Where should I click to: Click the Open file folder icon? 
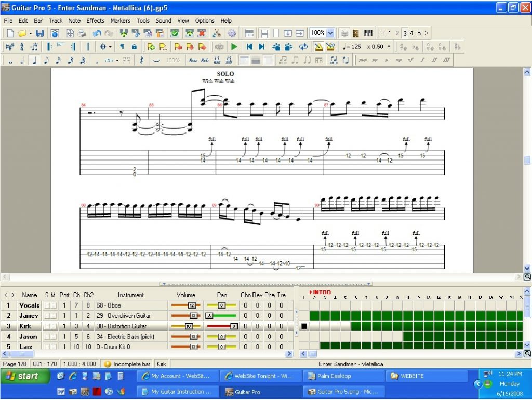pyautogui.click(x=22, y=33)
